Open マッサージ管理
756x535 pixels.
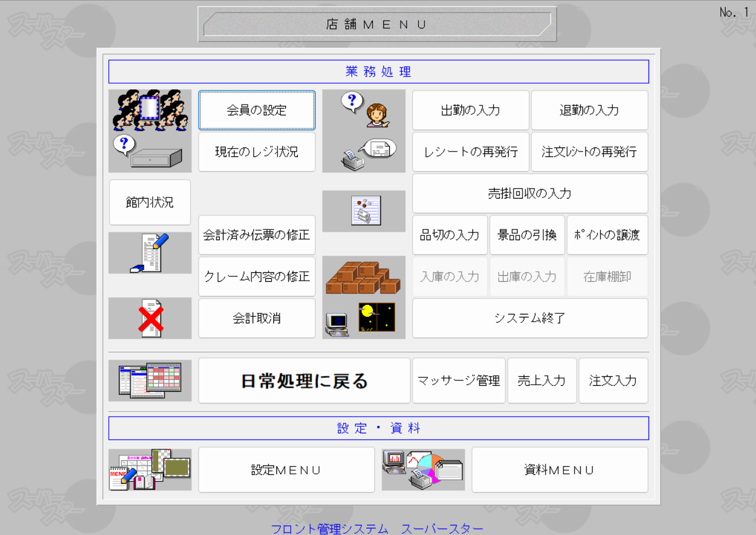click(459, 380)
